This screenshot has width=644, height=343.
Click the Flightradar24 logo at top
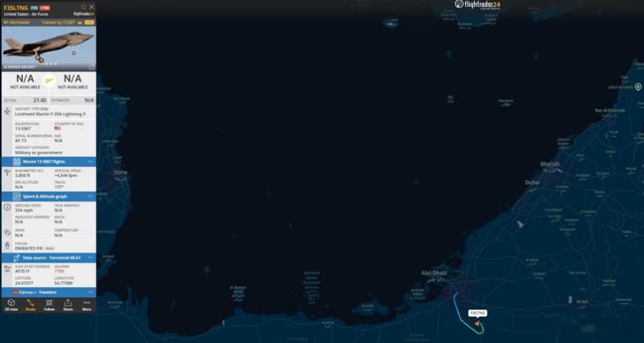(x=477, y=5)
